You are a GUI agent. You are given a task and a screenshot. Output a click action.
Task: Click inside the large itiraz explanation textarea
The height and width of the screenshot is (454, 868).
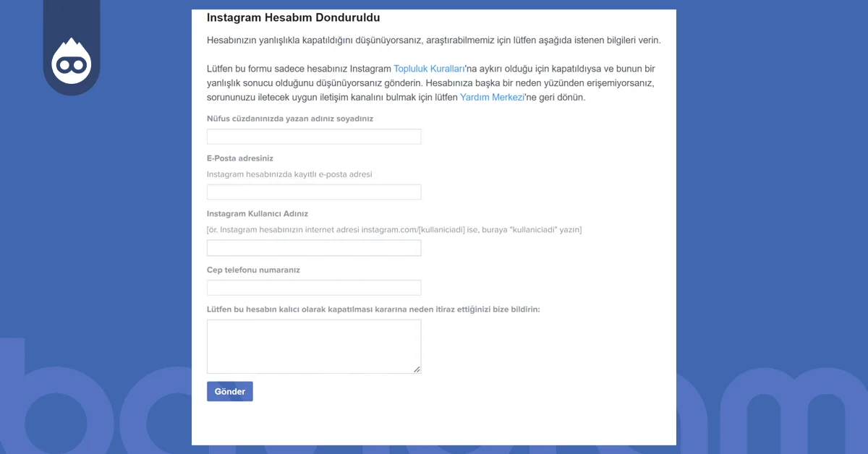click(x=313, y=346)
